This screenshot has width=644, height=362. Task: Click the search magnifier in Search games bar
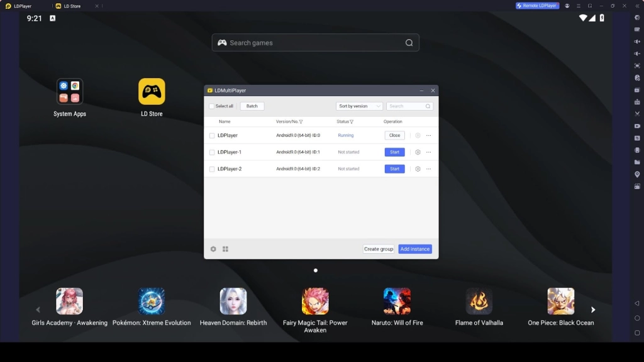point(409,43)
